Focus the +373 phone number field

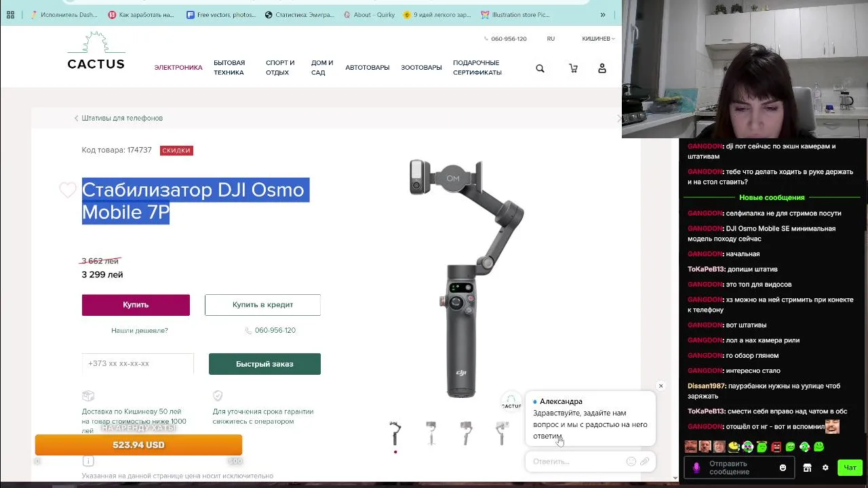click(138, 364)
